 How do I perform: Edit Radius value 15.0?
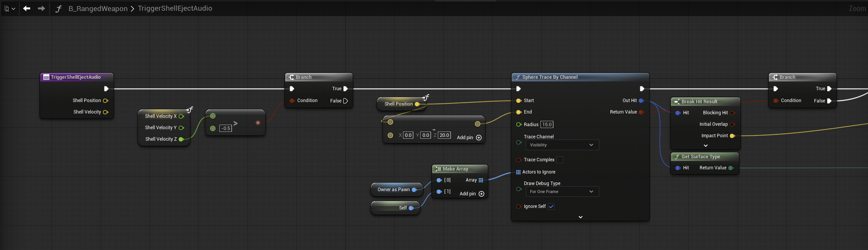[x=547, y=125]
